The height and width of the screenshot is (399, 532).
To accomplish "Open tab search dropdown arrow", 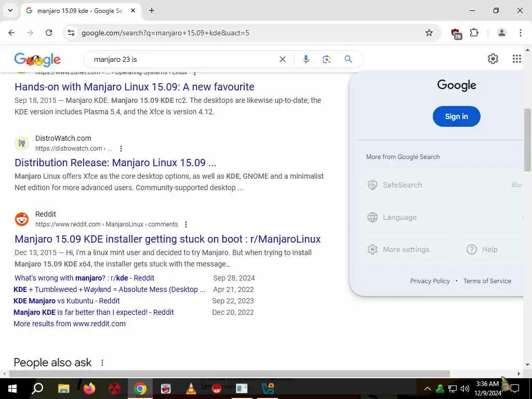I will click(x=10, y=10).
